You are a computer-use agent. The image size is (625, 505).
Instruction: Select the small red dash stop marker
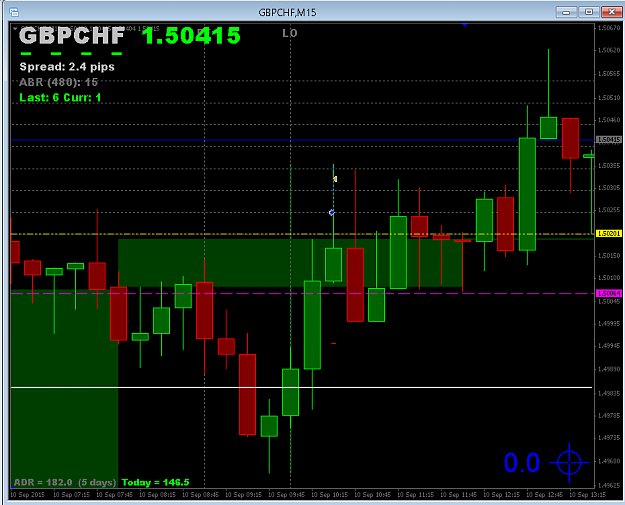pos(334,343)
